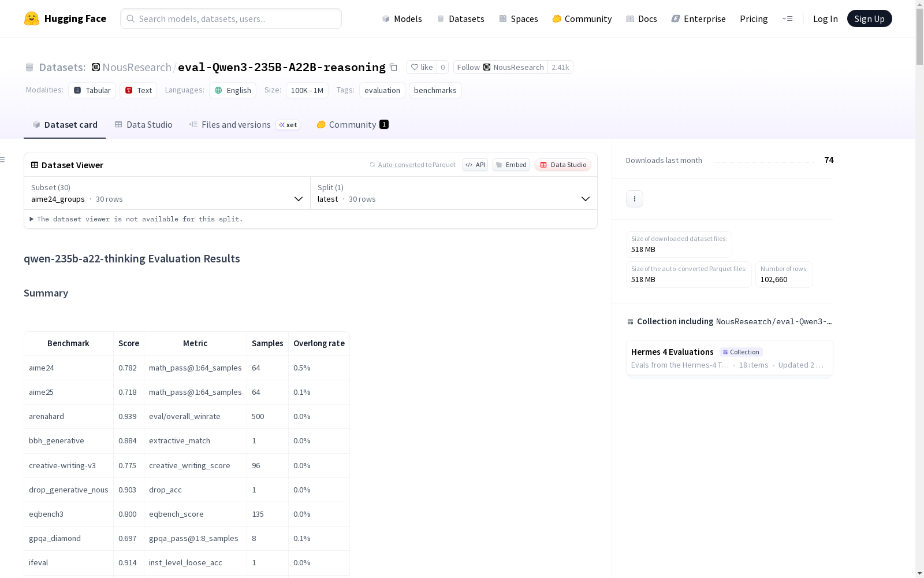Select the evaluation tag
The height and width of the screenshot is (578, 924).
click(x=382, y=90)
